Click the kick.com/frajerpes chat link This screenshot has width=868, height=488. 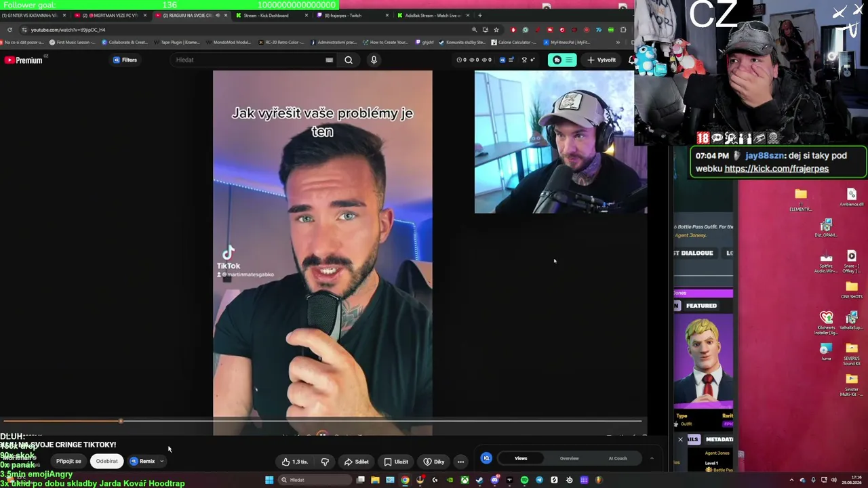[776, 169]
